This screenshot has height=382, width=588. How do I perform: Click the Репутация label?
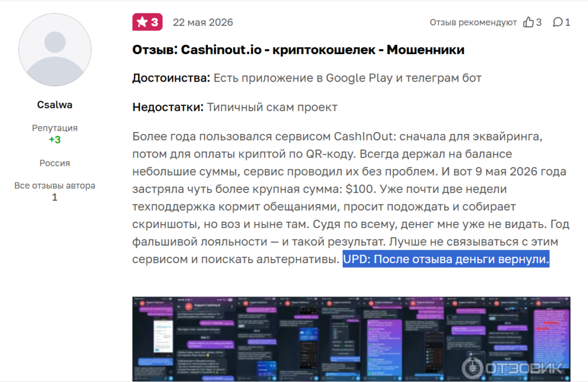point(55,128)
